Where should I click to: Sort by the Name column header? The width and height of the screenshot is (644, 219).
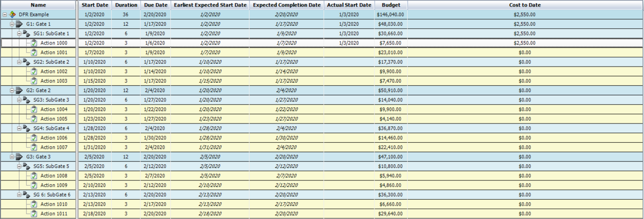click(x=38, y=5)
